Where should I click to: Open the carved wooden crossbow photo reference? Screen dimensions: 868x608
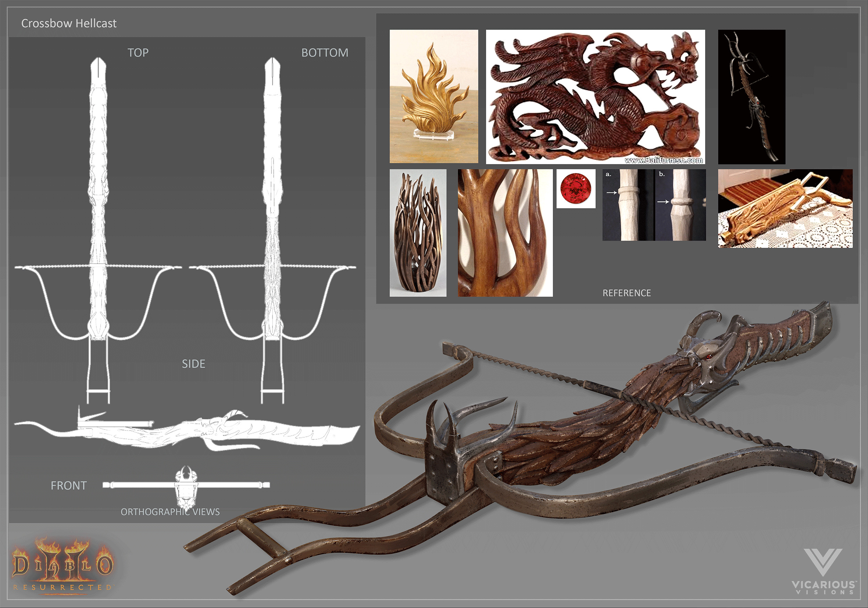[x=785, y=208]
